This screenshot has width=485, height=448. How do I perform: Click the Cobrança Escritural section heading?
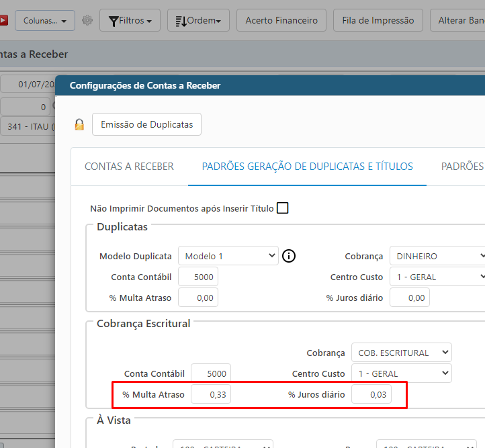[x=144, y=323]
